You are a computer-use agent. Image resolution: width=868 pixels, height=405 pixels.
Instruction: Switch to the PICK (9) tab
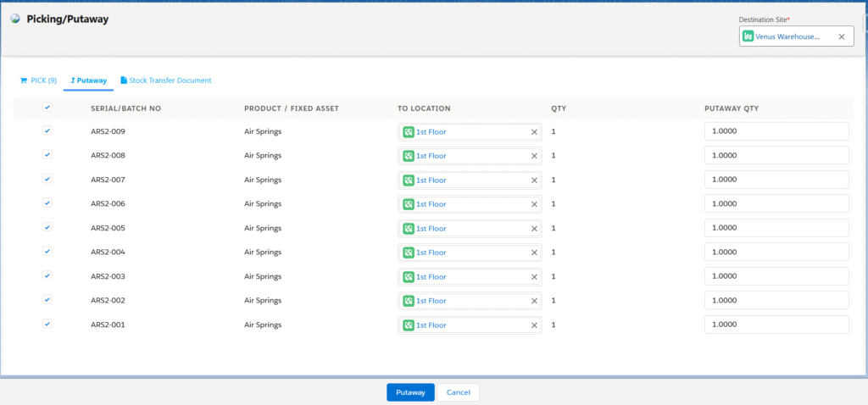37,80
